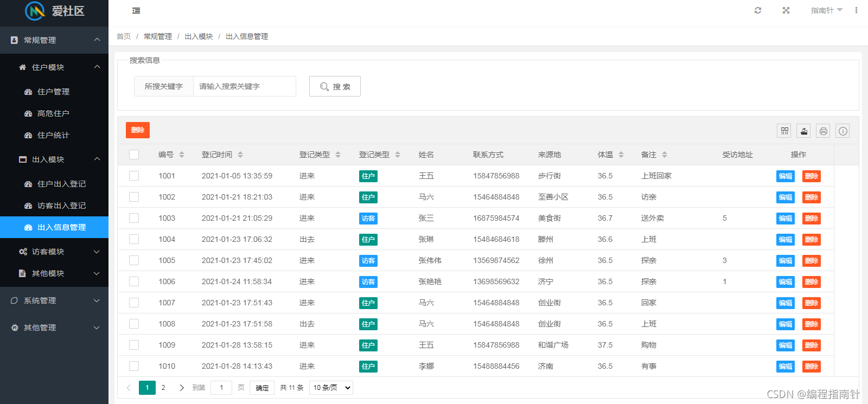This screenshot has height=404, width=868.
Task: Expand the 访客模块 submenu
Action: (x=54, y=252)
